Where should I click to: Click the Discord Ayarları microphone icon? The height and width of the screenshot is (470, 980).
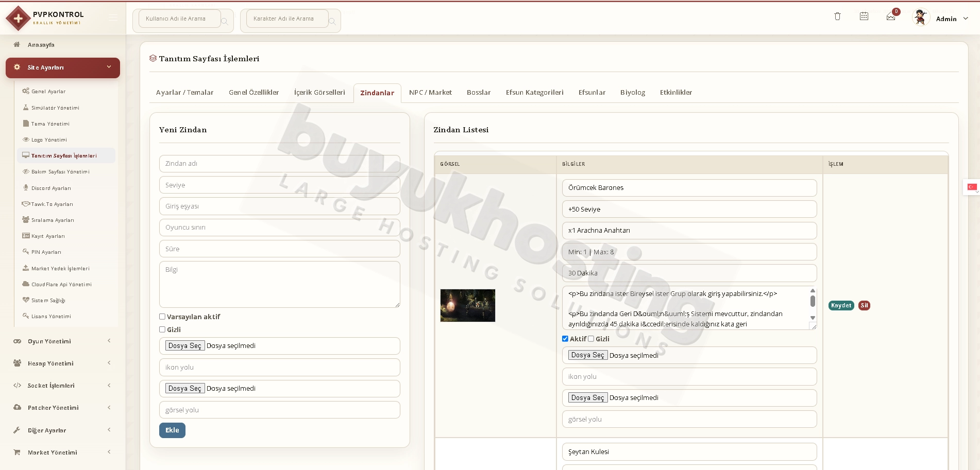click(x=26, y=188)
